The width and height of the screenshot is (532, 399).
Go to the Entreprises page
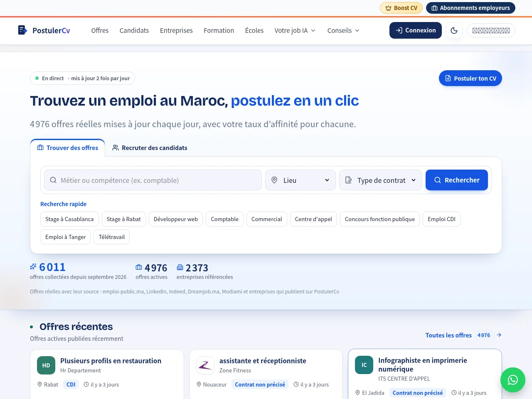tap(176, 30)
